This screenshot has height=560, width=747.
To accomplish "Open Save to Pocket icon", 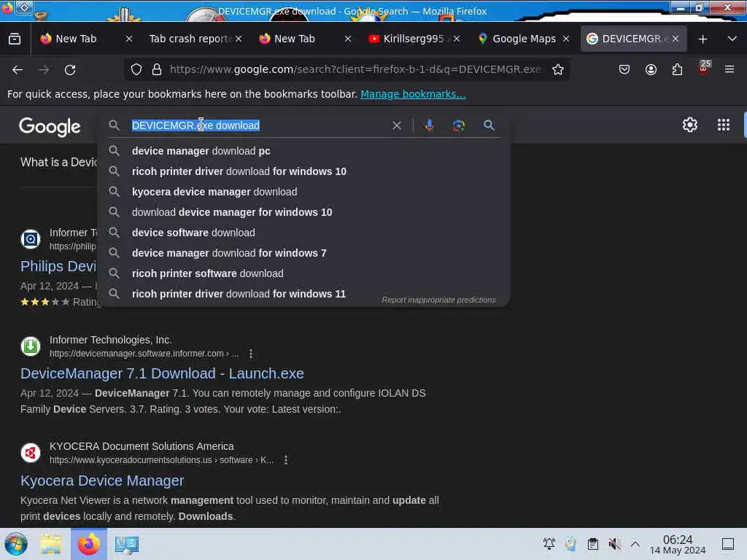I will point(624,69).
